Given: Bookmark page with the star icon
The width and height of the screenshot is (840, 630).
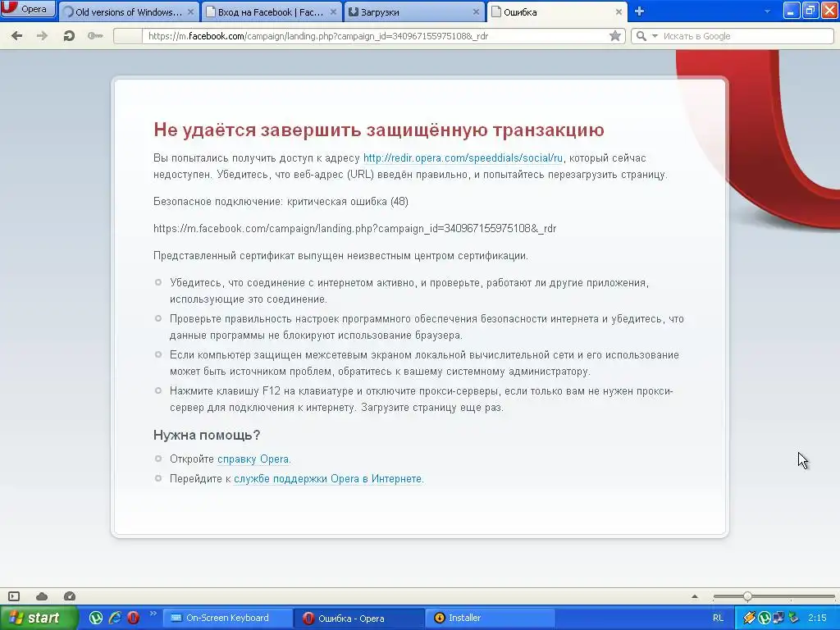Looking at the screenshot, I should coord(615,36).
